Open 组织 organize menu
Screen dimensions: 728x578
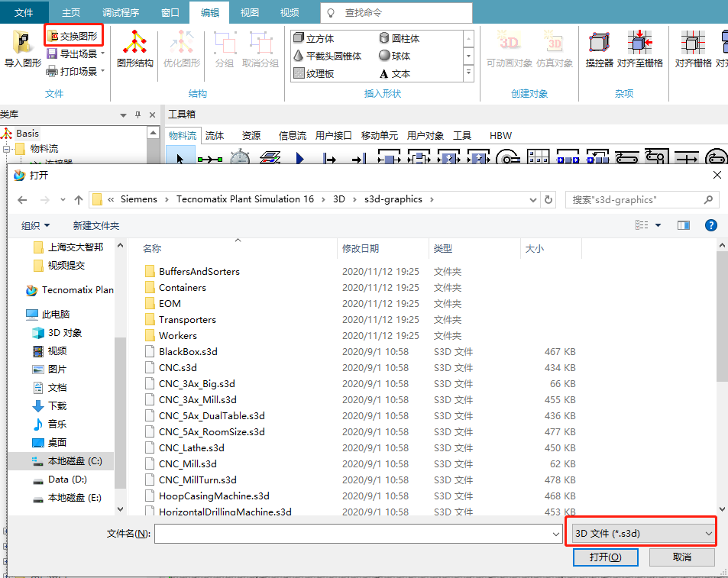pyautogui.click(x=35, y=225)
